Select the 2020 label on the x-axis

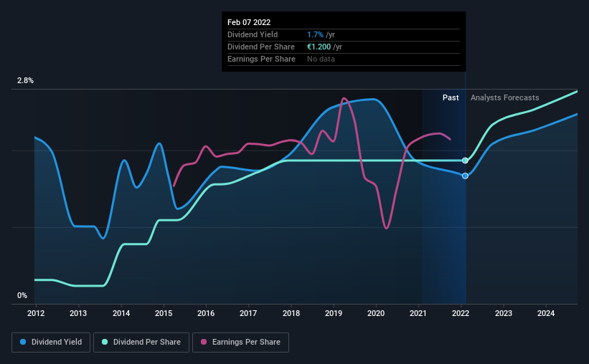[x=376, y=313]
